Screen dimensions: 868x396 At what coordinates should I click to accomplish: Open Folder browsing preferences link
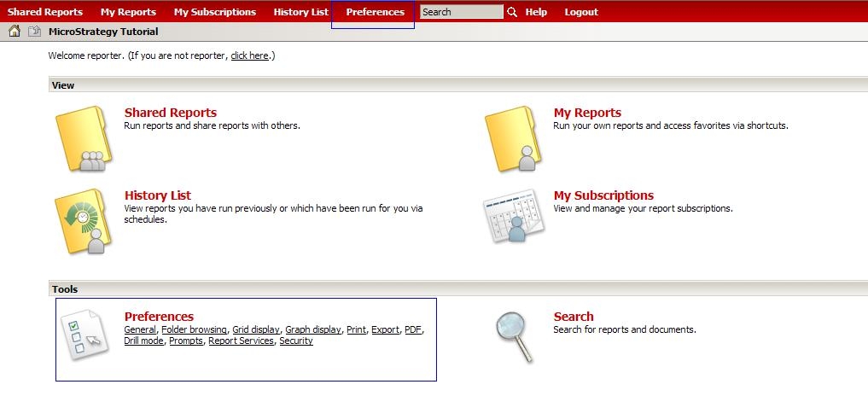[x=194, y=329]
